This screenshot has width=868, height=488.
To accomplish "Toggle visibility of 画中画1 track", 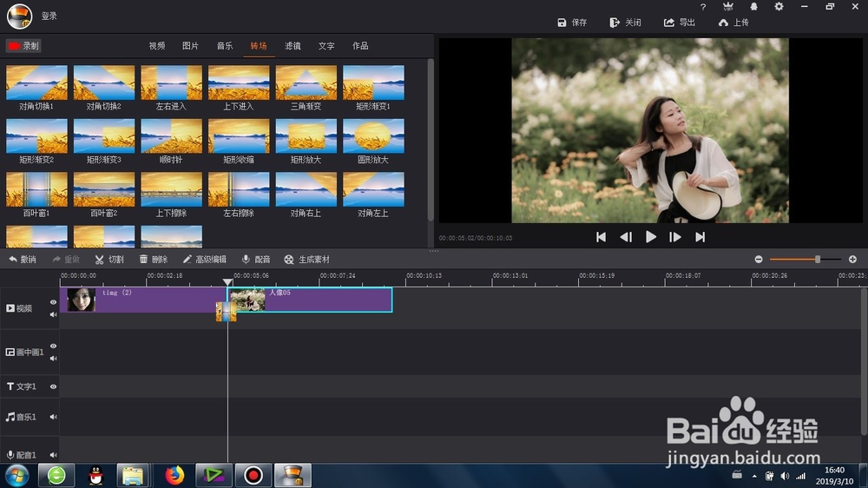I will (53, 346).
